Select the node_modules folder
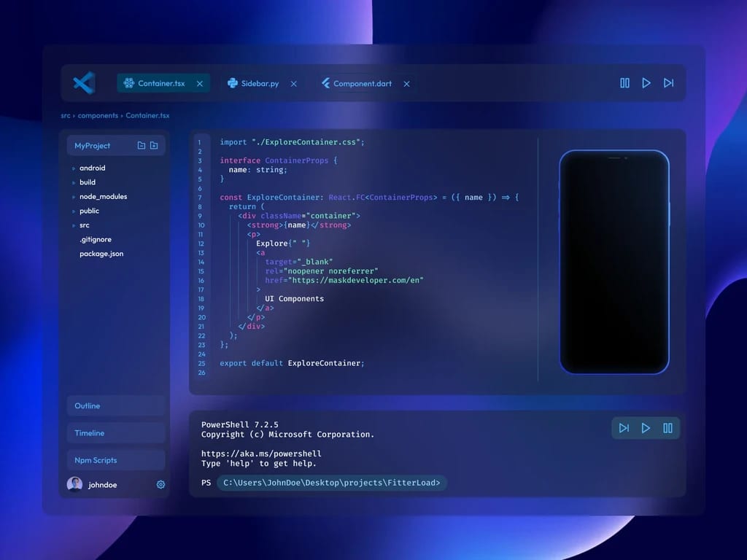 click(104, 196)
